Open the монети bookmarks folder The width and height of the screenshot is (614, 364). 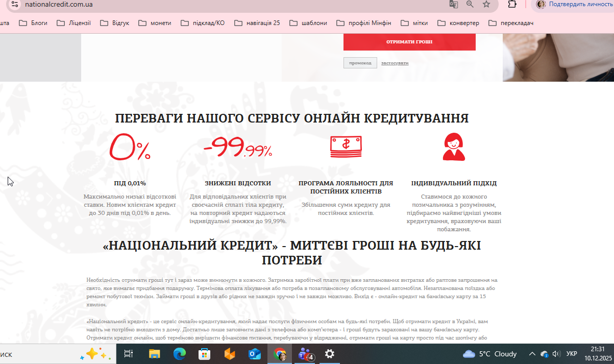(155, 23)
